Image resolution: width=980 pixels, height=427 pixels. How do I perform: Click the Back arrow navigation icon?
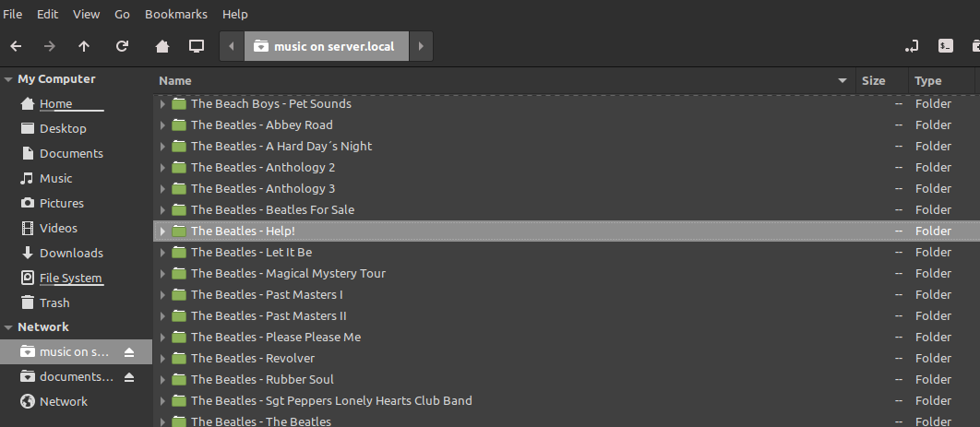pyautogui.click(x=16, y=46)
